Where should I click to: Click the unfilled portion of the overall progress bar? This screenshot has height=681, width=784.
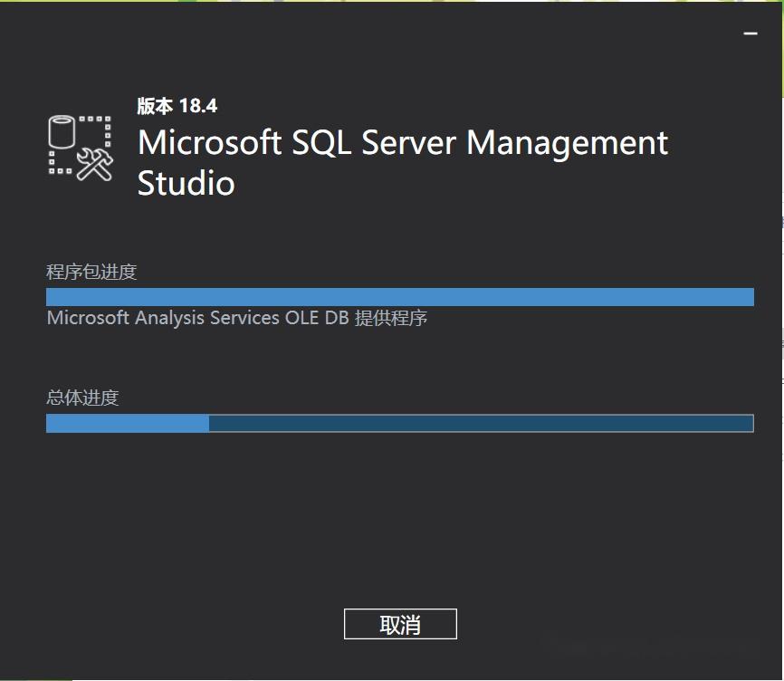480,422
